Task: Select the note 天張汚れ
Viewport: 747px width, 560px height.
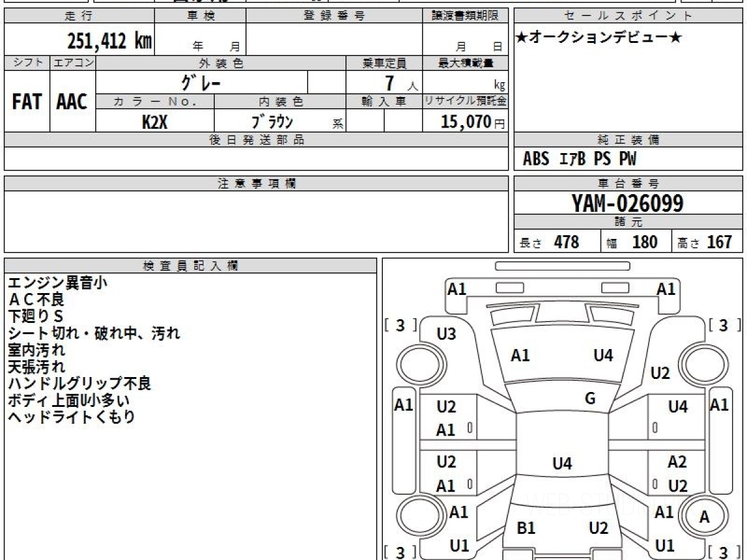Action: click(36, 366)
